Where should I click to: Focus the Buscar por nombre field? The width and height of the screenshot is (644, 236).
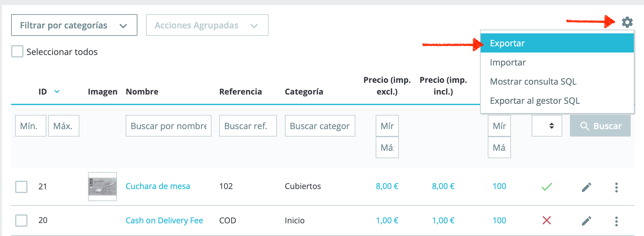click(169, 126)
